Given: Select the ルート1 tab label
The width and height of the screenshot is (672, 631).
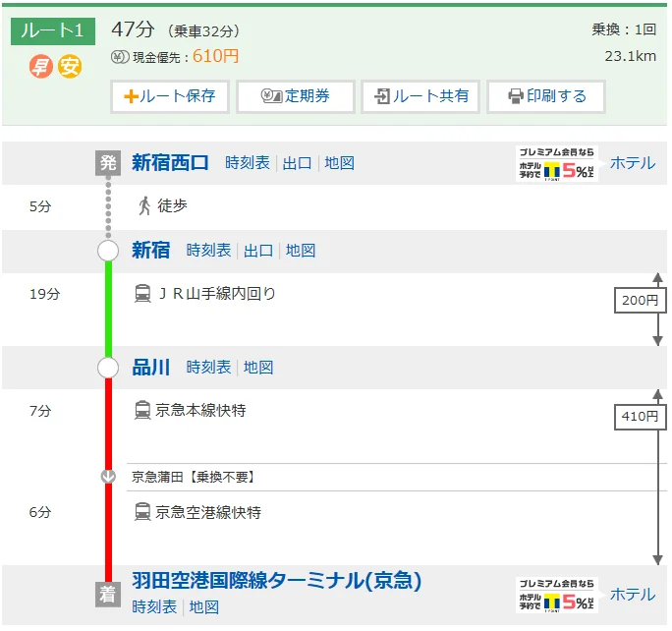Looking at the screenshot, I should pyautogui.click(x=53, y=30).
